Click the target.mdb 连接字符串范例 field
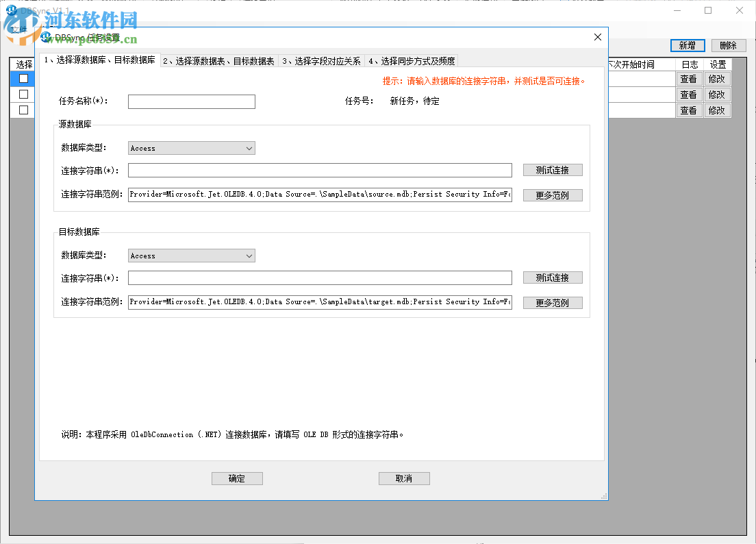756x544 pixels. pos(320,302)
